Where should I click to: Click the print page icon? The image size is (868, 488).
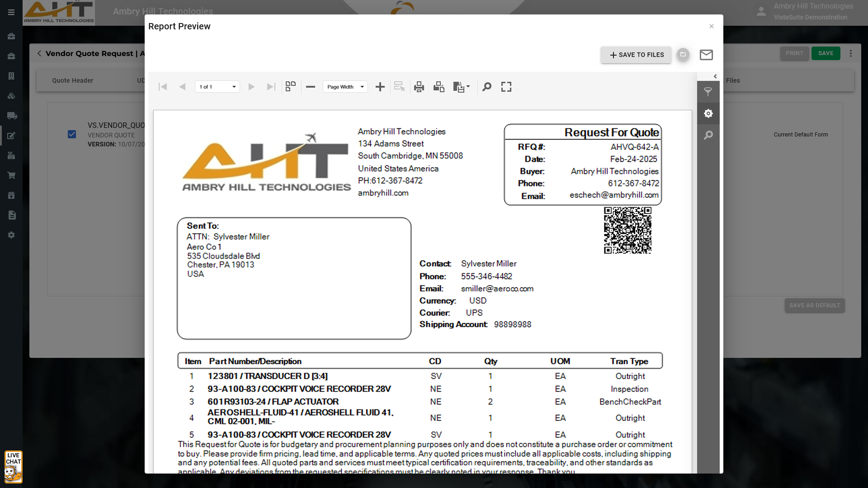tap(439, 87)
